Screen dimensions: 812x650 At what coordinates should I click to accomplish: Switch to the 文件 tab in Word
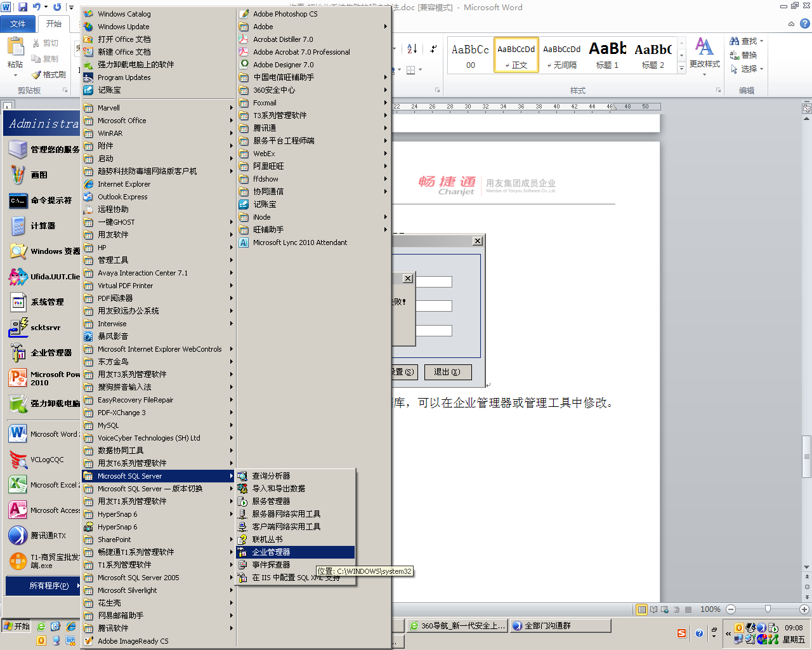point(18,24)
